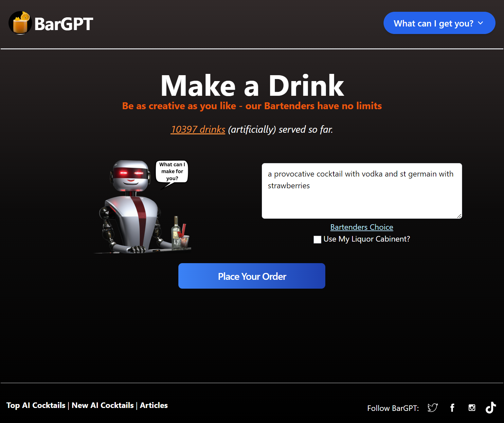Click the robot bartender illustration
The image size is (504, 423).
(x=131, y=209)
